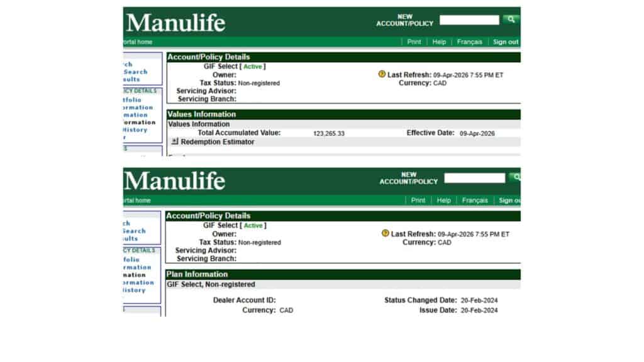
Task: Open Print in the upper navigation bar
Action: click(414, 42)
